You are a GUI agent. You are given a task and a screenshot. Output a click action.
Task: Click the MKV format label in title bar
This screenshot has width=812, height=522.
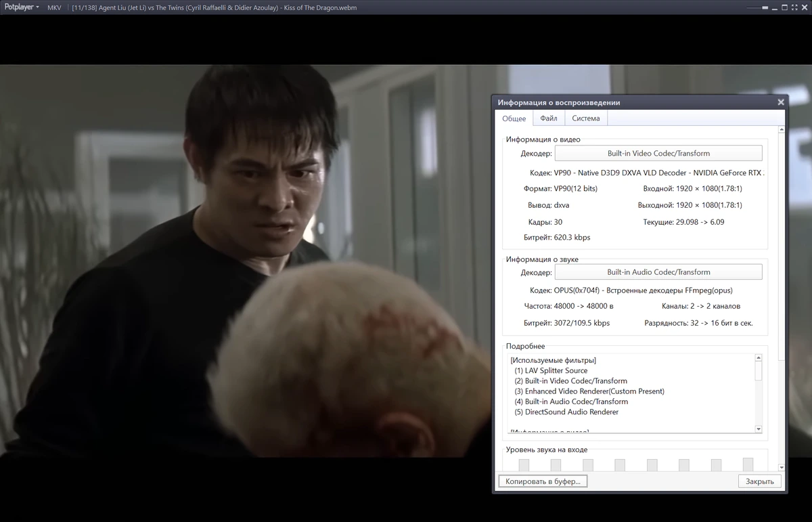(54, 7)
